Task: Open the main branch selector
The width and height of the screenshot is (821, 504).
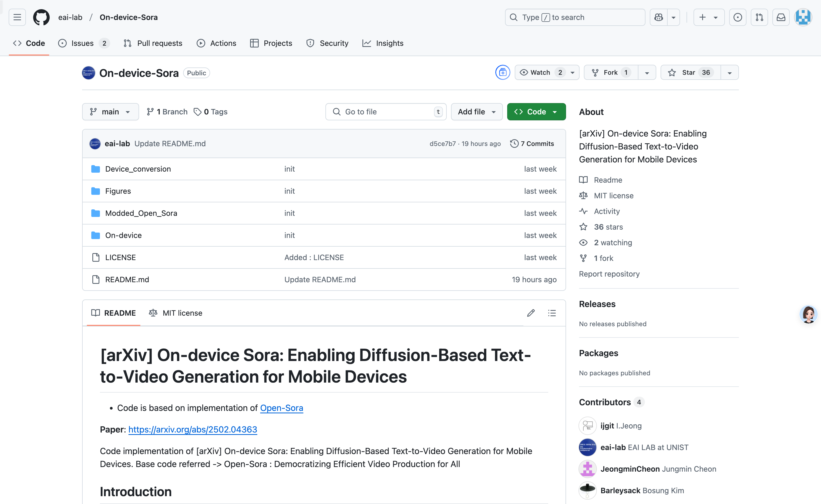Action: click(x=110, y=112)
